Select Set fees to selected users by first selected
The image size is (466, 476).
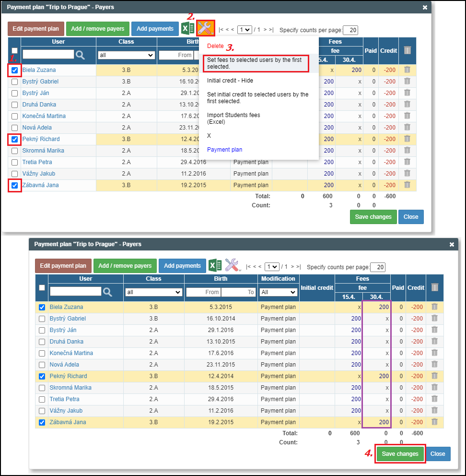click(256, 63)
